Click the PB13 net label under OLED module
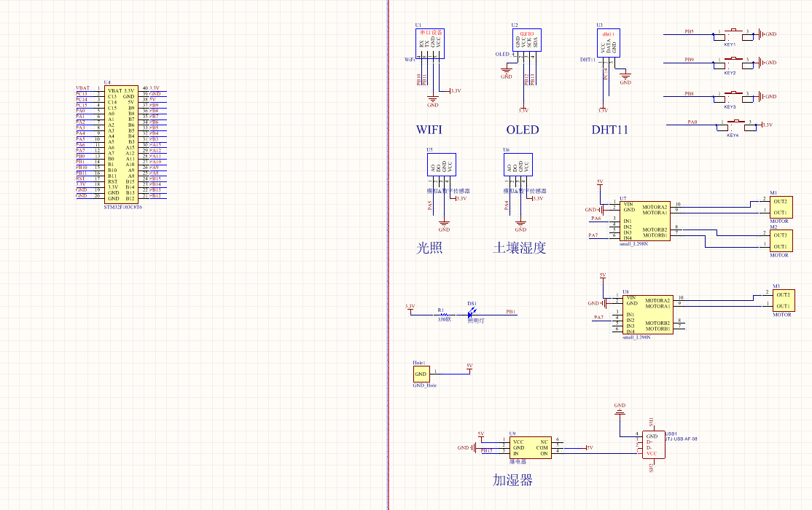 [x=532, y=79]
